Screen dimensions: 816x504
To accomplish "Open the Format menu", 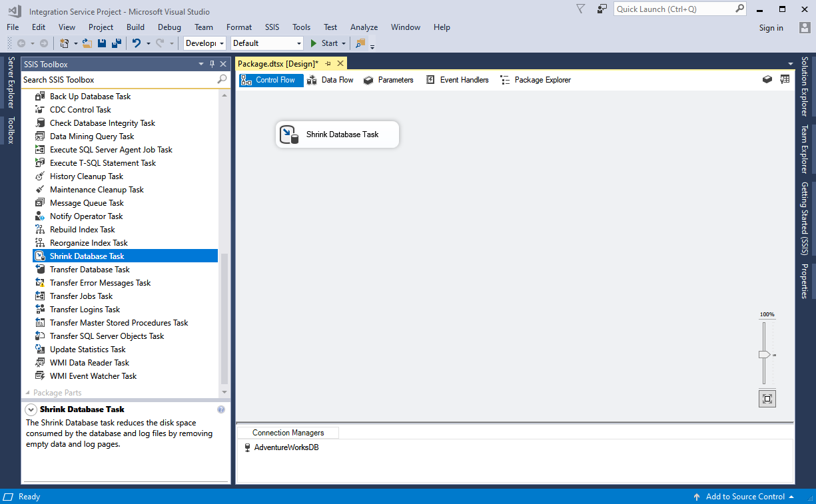I will click(239, 27).
